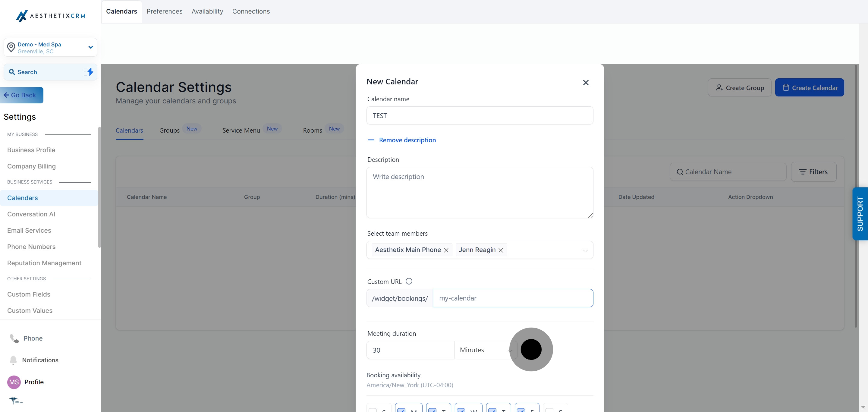Click the MS profile avatar

[x=14, y=382]
